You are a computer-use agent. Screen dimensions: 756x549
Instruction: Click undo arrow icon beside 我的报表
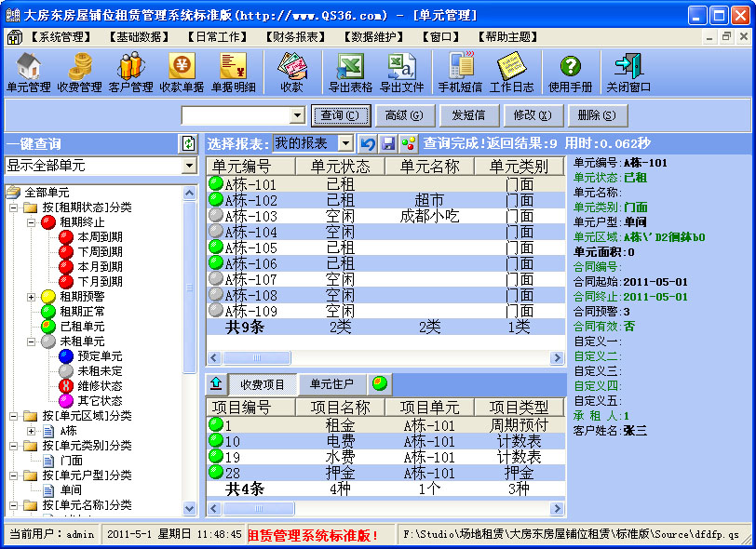[368, 143]
